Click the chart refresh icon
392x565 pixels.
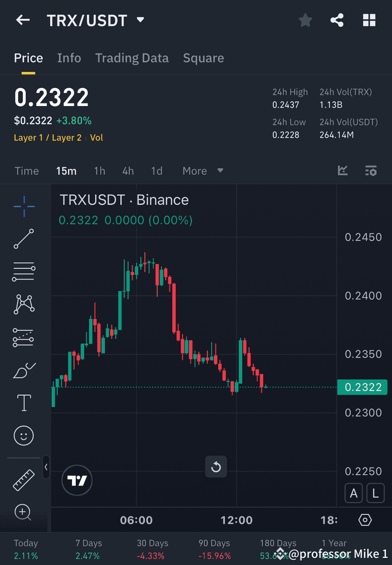pyautogui.click(x=216, y=467)
